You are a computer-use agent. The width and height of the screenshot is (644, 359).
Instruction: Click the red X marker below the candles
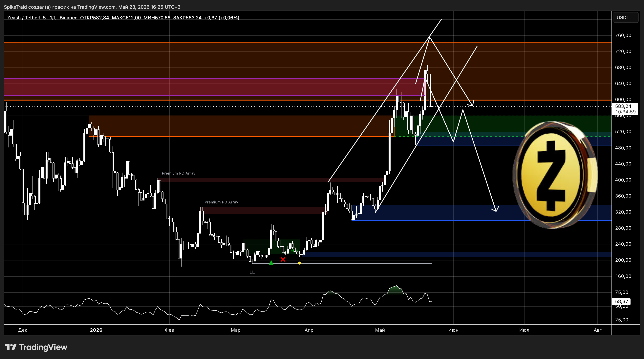coord(283,259)
